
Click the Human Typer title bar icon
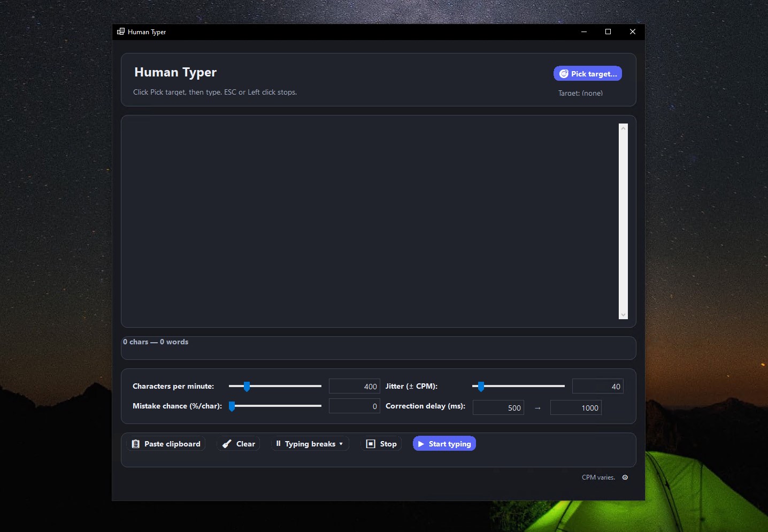coord(121,32)
